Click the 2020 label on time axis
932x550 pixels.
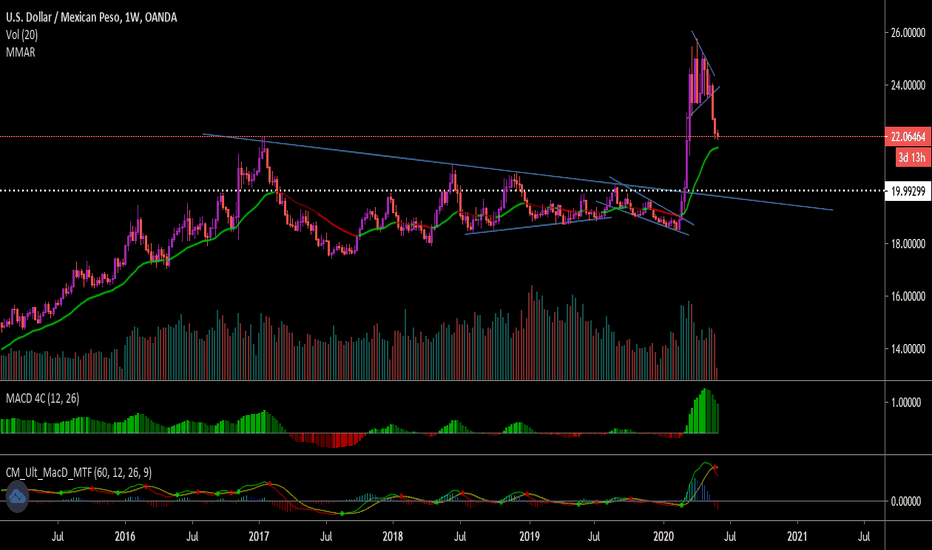coord(664,536)
